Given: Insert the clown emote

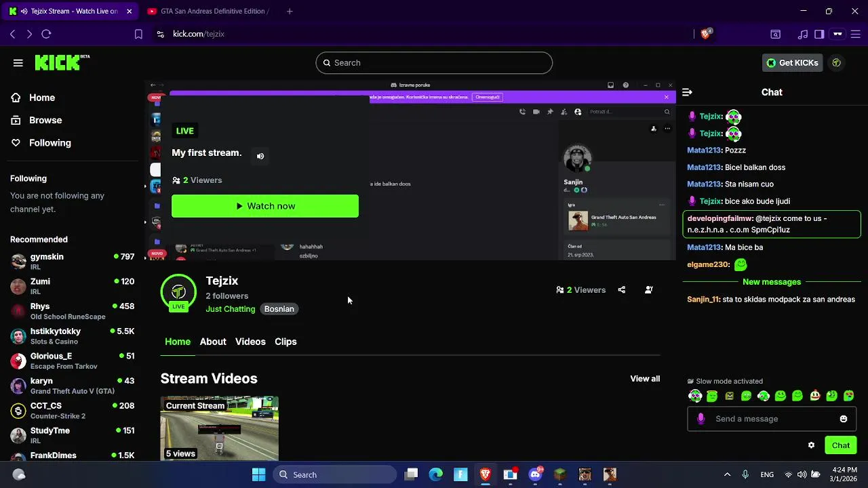Looking at the screenshot, I should (815, 396).
